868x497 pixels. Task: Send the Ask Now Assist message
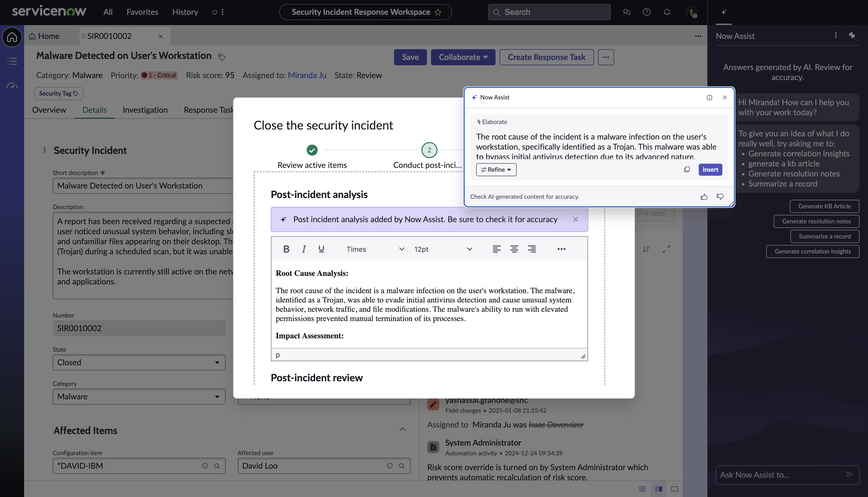point(850,474)
